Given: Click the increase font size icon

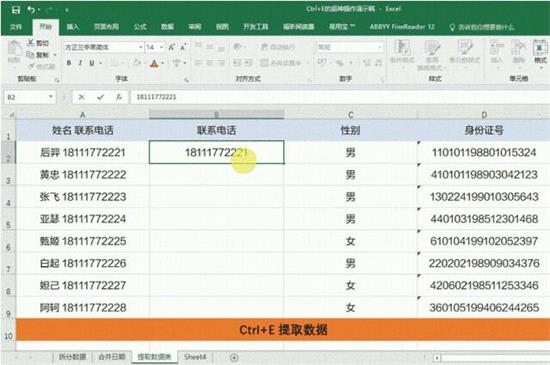Looking at the screenshot, I should [172, 47].
